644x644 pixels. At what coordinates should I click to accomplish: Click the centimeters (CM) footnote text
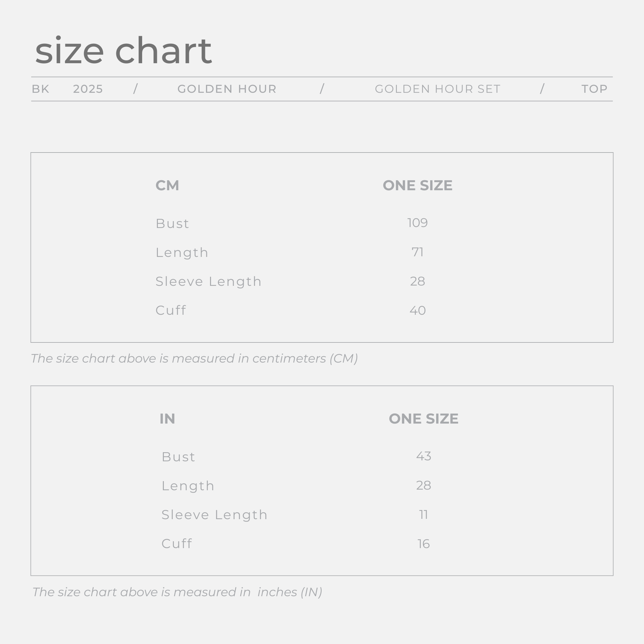click(x=194, y=358)
